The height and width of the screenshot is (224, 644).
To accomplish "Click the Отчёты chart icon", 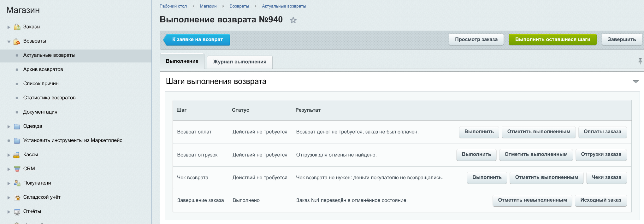I will (17, 211).
